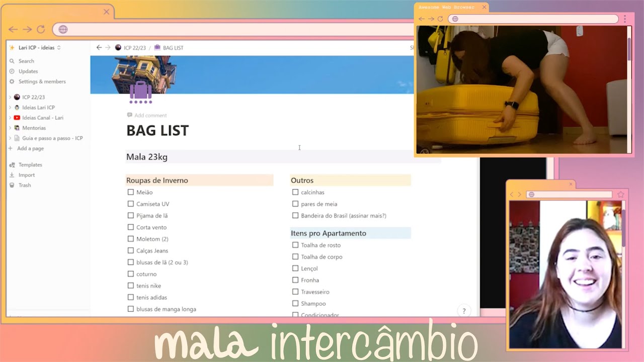Expand the ICP 22/23 page in sidebar

coord(10,97)
